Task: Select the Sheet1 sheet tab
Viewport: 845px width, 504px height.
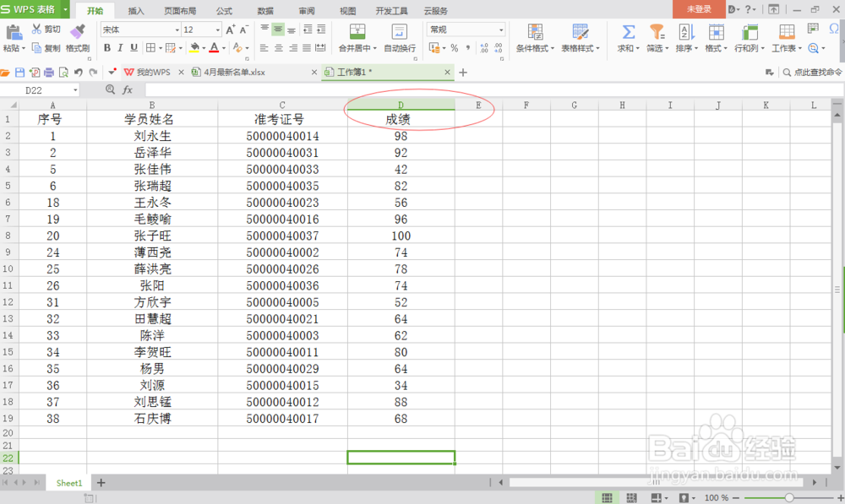Action: [69, 483]
